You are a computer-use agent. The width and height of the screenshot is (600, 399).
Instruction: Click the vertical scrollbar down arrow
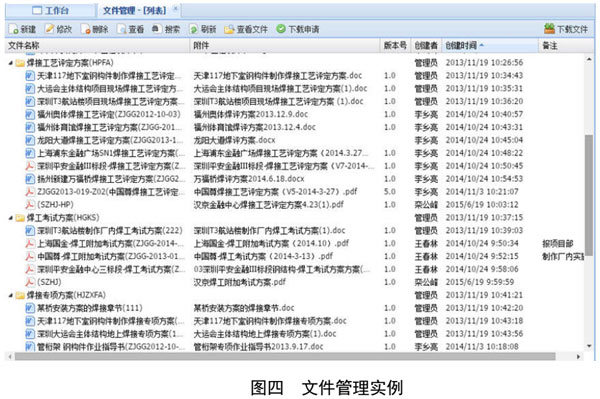click(x=590, y=346)
